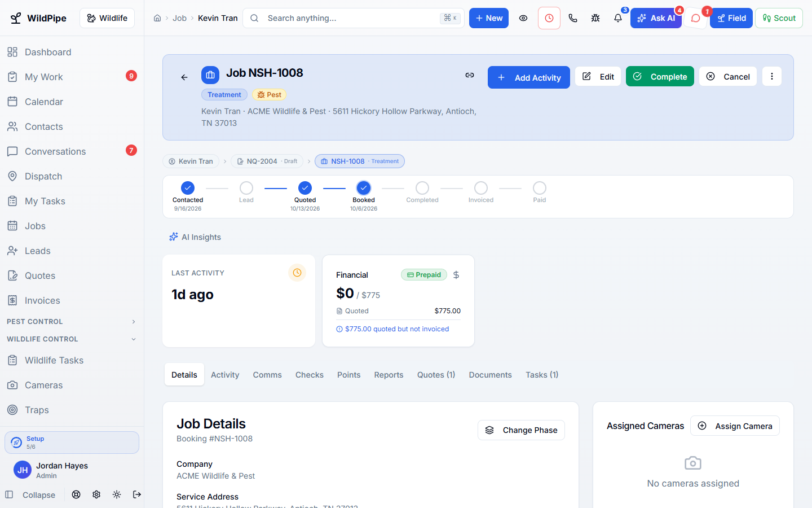This screenshot has height=508, width=812.
Task: Click the dollar sign icon in Financial card
Action: point(456,275)
